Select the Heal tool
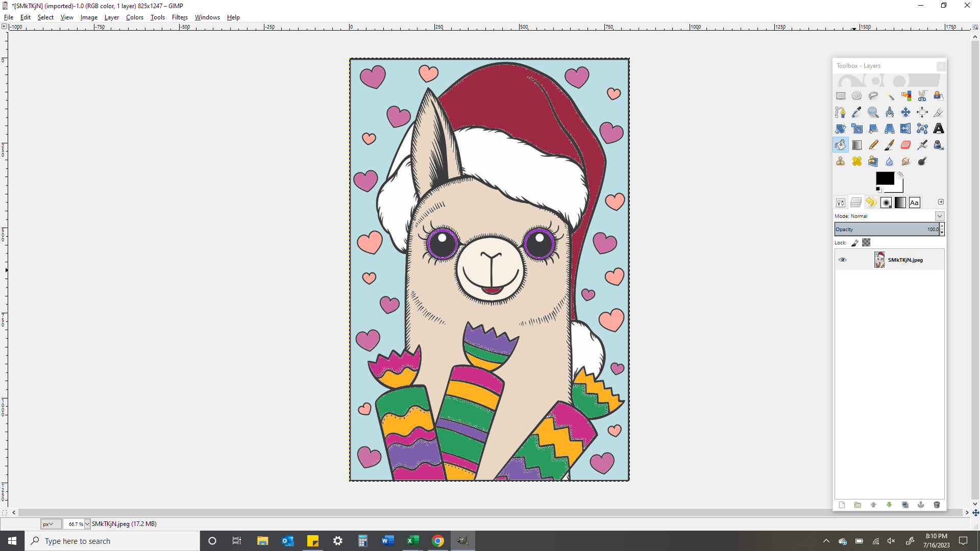Screen dimensions: 980x551 [857, 161]
